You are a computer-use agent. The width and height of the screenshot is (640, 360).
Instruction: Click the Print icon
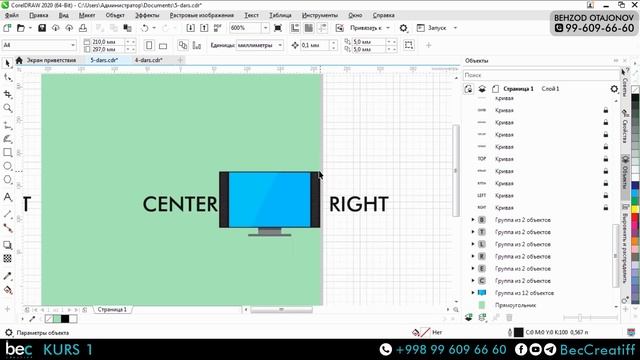83,28
